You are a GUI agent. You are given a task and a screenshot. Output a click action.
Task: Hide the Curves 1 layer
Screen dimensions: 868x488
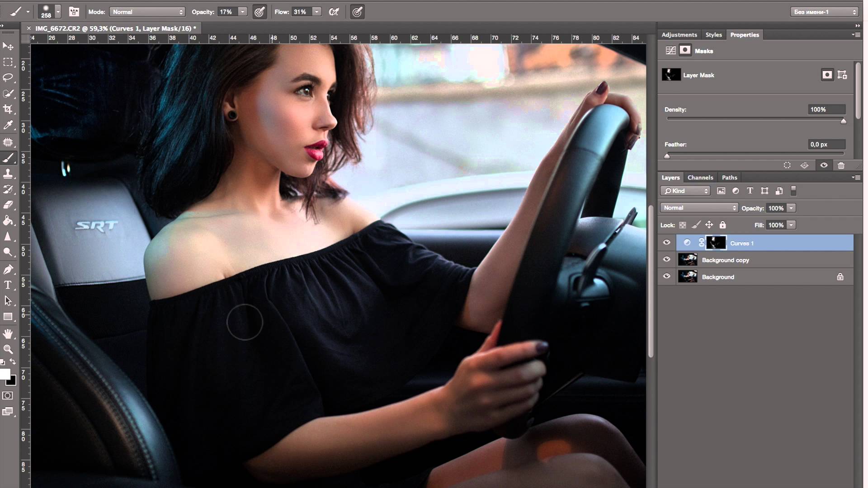(x=666, y=243)
